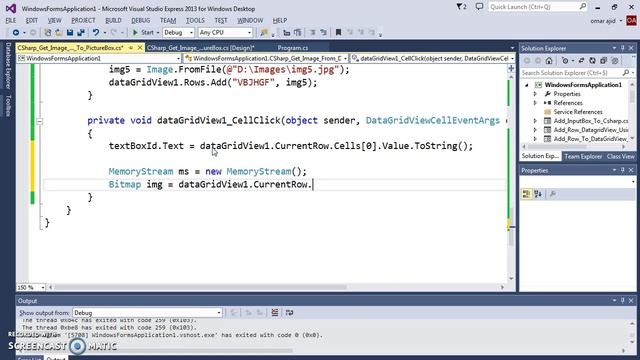Open the Any CPU platform dropdown

pyautogui.click(x=225, y=32)
